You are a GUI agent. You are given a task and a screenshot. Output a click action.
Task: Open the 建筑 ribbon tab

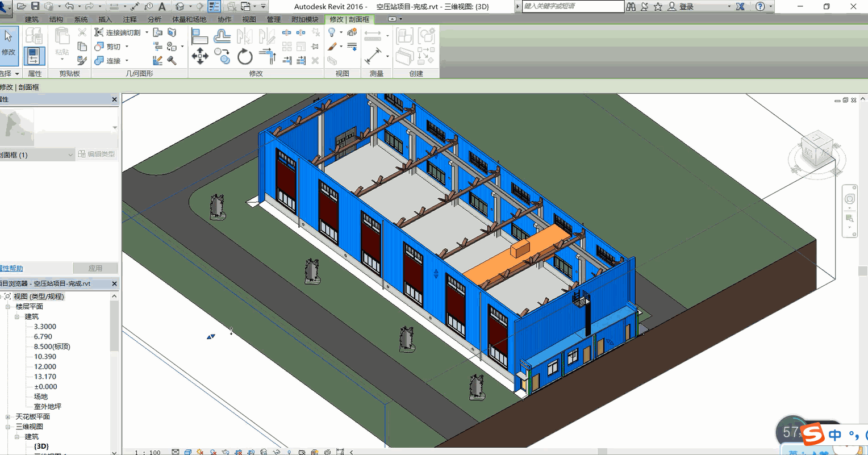[32, 19]
